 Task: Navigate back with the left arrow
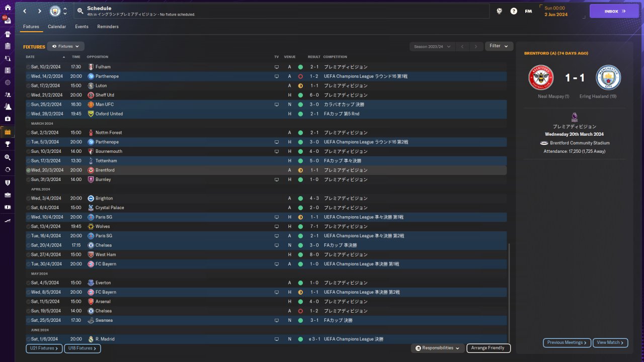[24, 11]
